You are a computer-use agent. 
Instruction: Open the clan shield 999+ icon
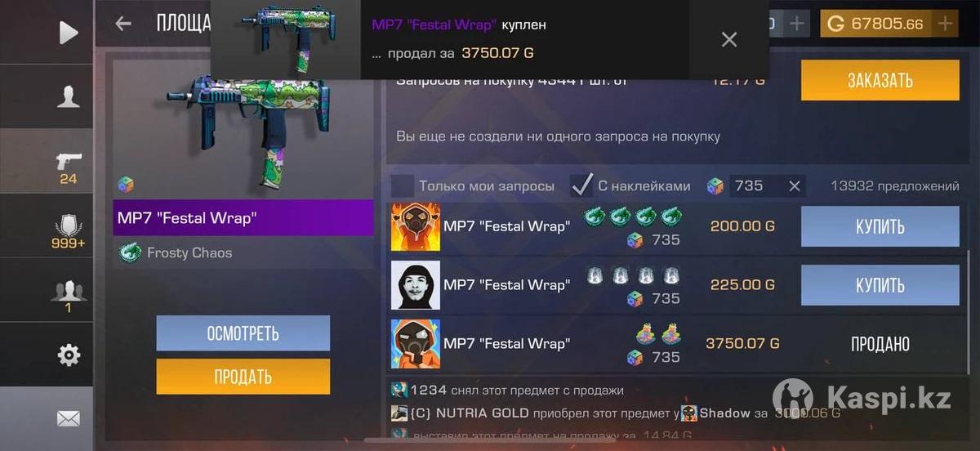tap(69, 230)
